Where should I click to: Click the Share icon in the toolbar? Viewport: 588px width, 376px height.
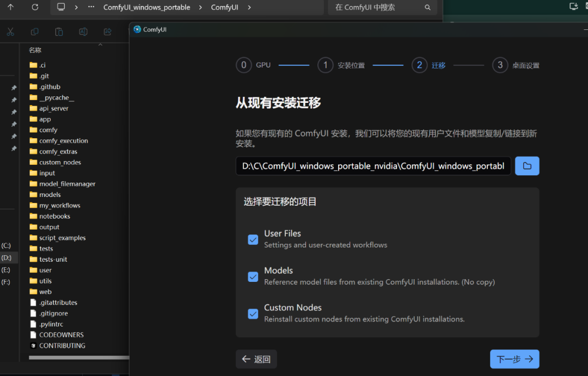pyautogui.click(x=107, y=32)
